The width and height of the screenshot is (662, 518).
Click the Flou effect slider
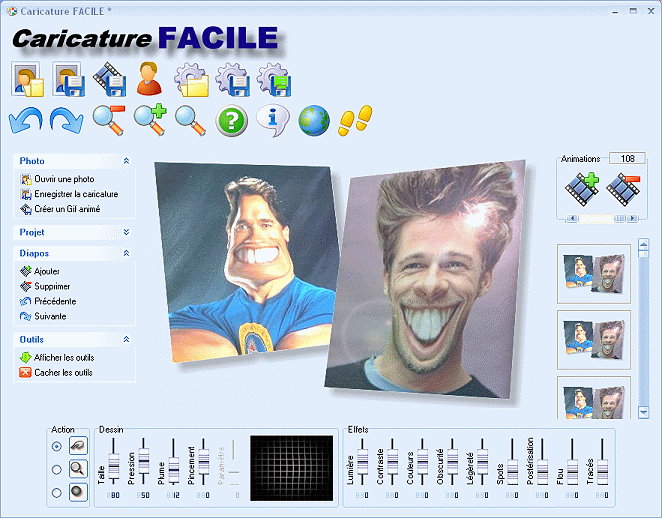click(x=572, y=461)
